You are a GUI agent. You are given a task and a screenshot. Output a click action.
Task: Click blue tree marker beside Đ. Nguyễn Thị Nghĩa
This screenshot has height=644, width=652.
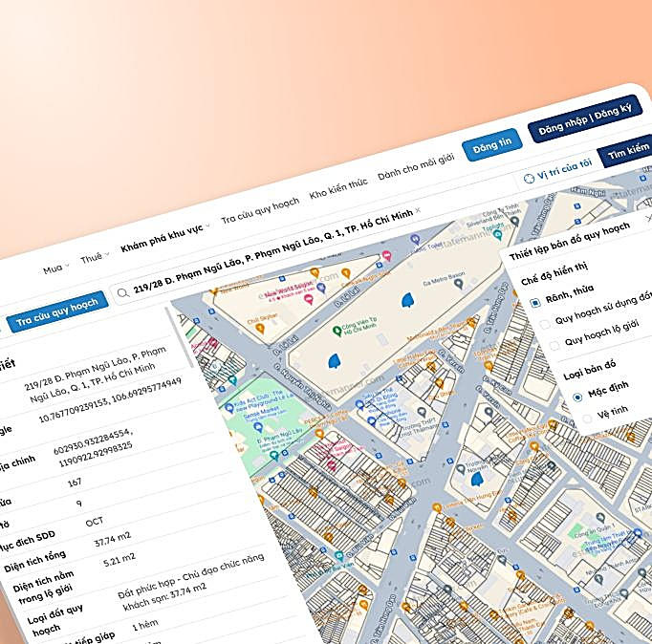tap(335, 361)
